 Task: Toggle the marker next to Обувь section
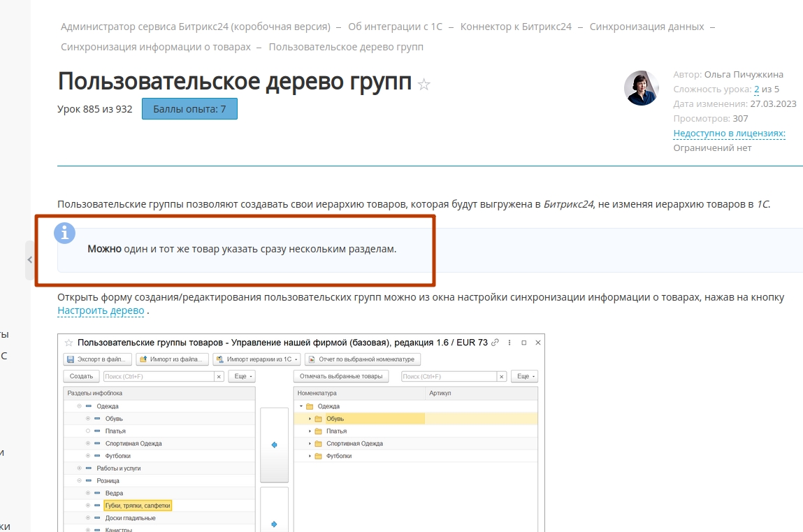pos(88,419)
